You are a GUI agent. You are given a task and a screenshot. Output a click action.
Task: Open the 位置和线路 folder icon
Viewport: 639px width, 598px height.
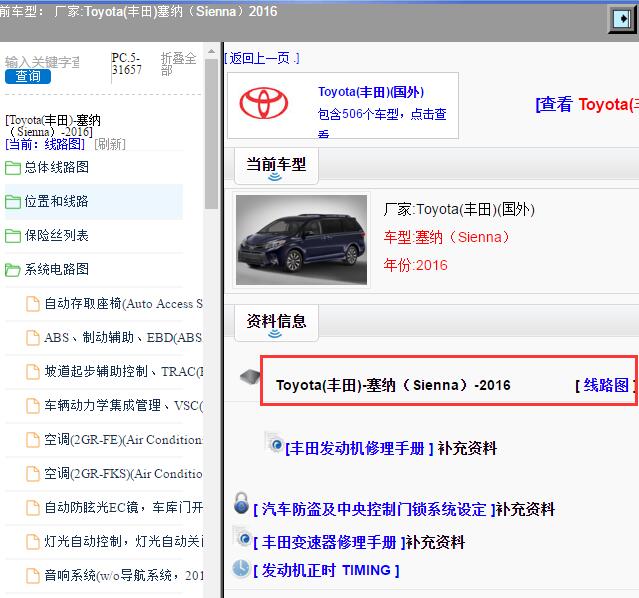tap(13, 201)
